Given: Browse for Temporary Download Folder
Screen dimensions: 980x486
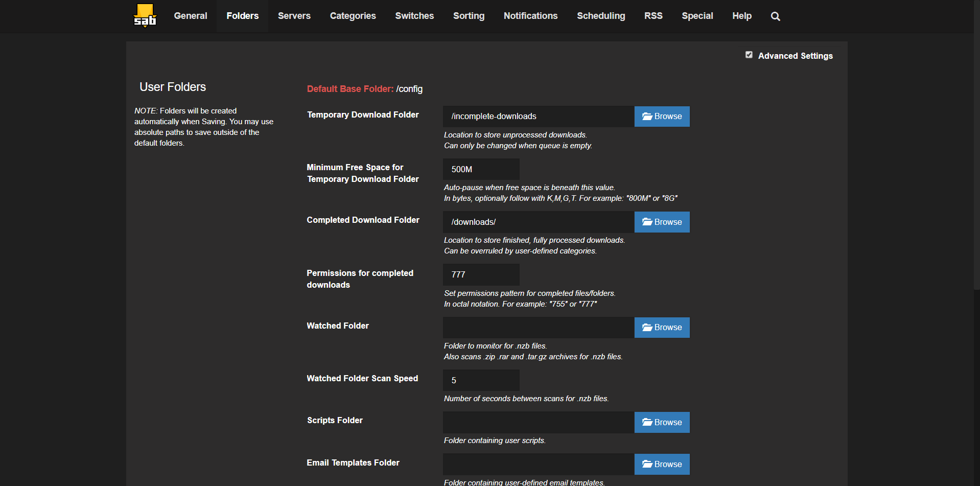Looking at the screenshot, I should point(662,117).
